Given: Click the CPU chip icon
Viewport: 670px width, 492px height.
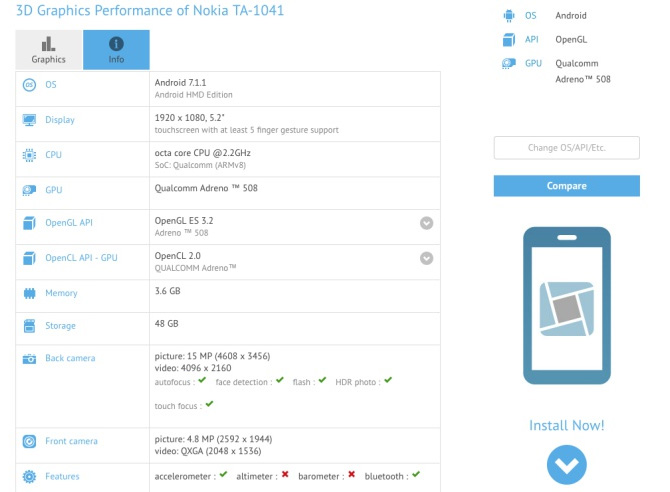Looking at the screenshot, I should 29,155.
